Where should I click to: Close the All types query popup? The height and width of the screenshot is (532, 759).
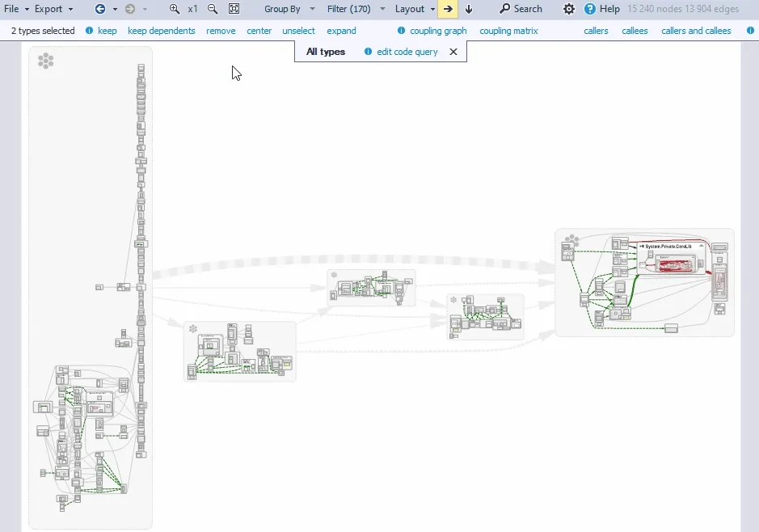453,52
